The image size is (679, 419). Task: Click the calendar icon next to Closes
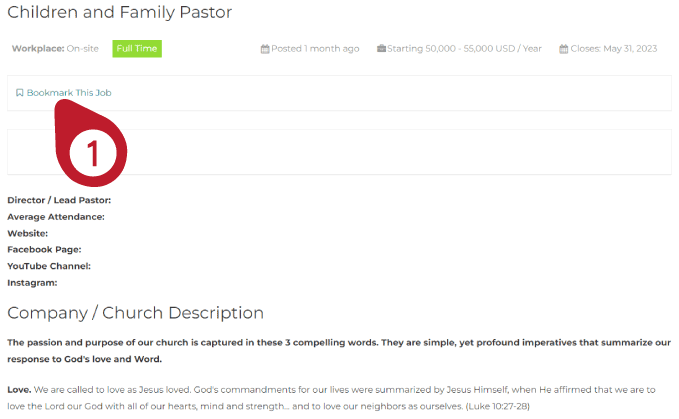[x=564, y=48]
